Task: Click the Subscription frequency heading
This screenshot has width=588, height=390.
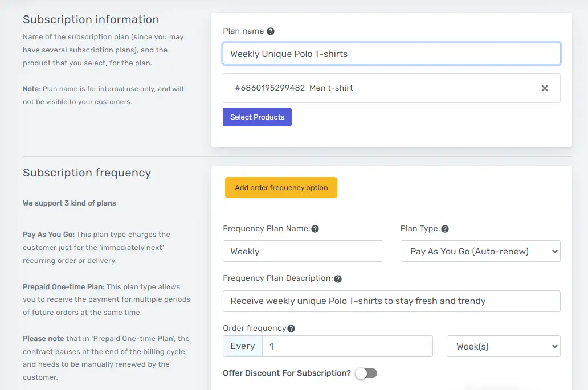Action: click(x=87, y=173)
